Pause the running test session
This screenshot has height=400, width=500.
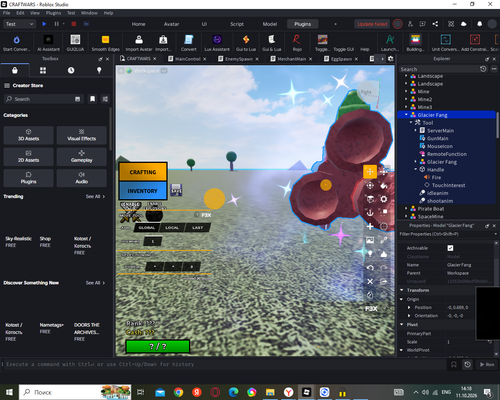point(56,24)
